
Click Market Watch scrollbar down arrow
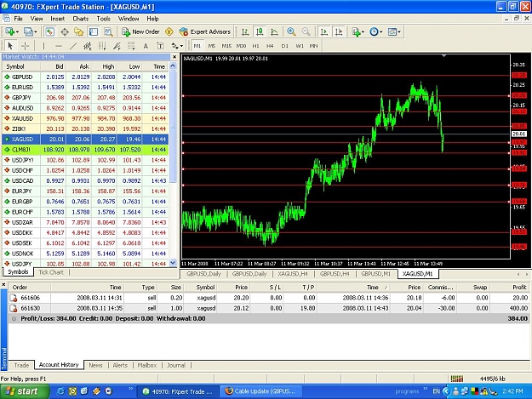click(x=173, y=262)
